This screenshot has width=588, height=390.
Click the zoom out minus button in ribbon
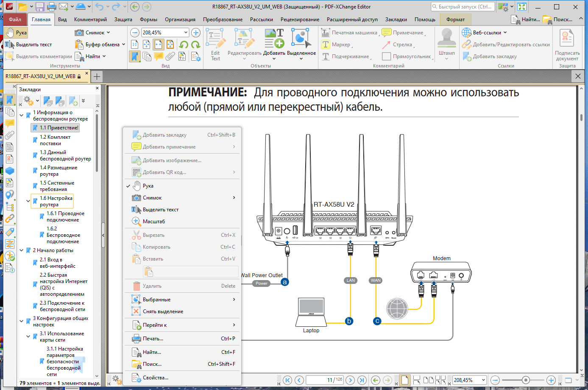pos(134,33)
